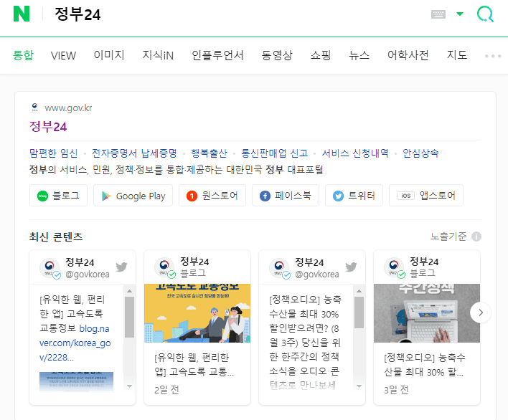The width and height of the screenshot is (508, 420).
Task: Click profile avatar in the 2일 전 blog card
Action: click(x=164, y=267)
